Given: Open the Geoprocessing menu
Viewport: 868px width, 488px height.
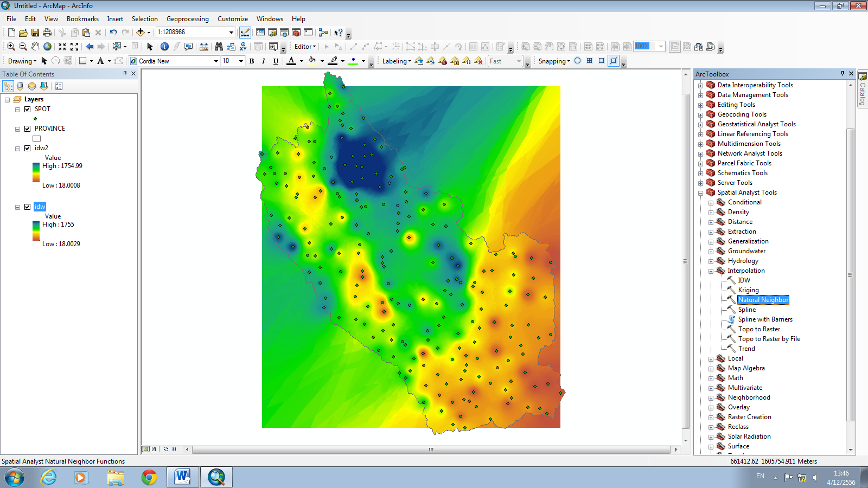Looking at the screenshot, I should 187,18.
